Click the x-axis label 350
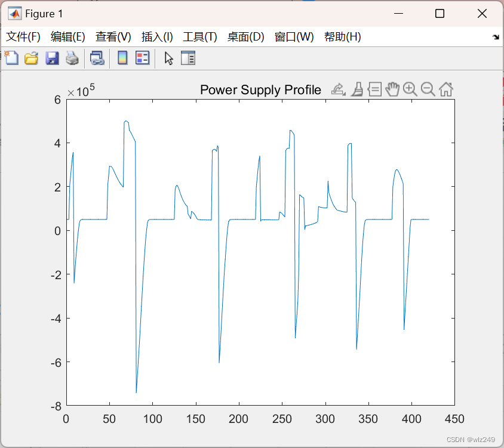 368,419
